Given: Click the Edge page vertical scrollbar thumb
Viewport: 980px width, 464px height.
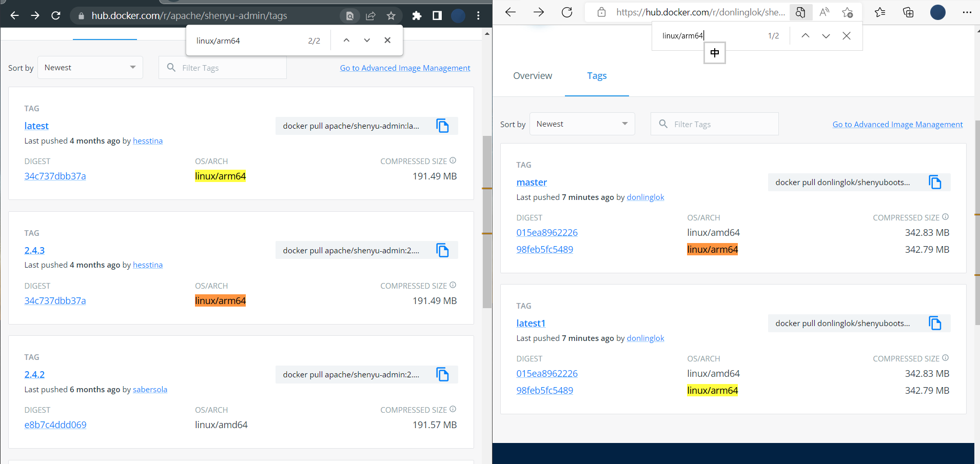Looking at the screenshot, I should point(977,222).
